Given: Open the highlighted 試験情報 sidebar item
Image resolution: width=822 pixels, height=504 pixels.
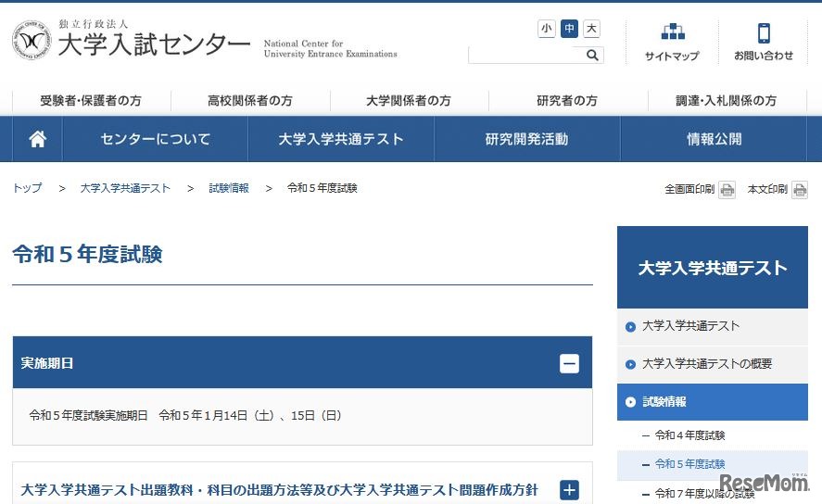Looking at the screenshot, I should [x=713, y=402].
